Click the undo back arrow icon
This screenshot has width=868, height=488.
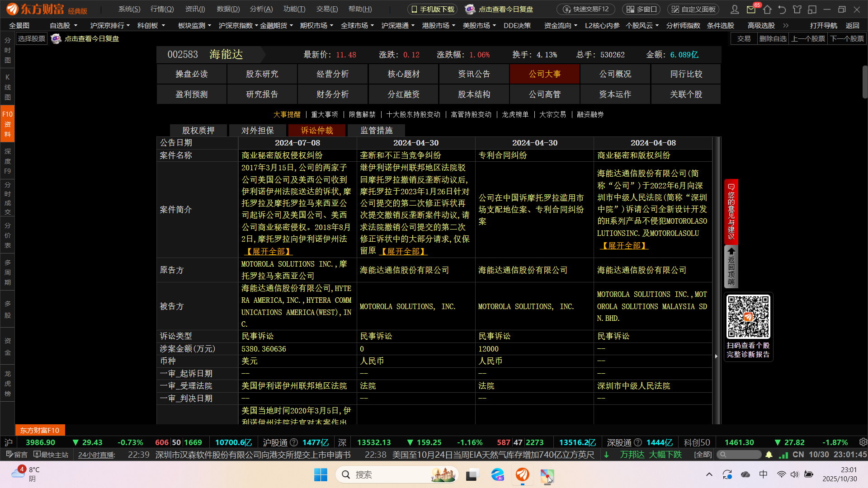(x=782, y=9)
